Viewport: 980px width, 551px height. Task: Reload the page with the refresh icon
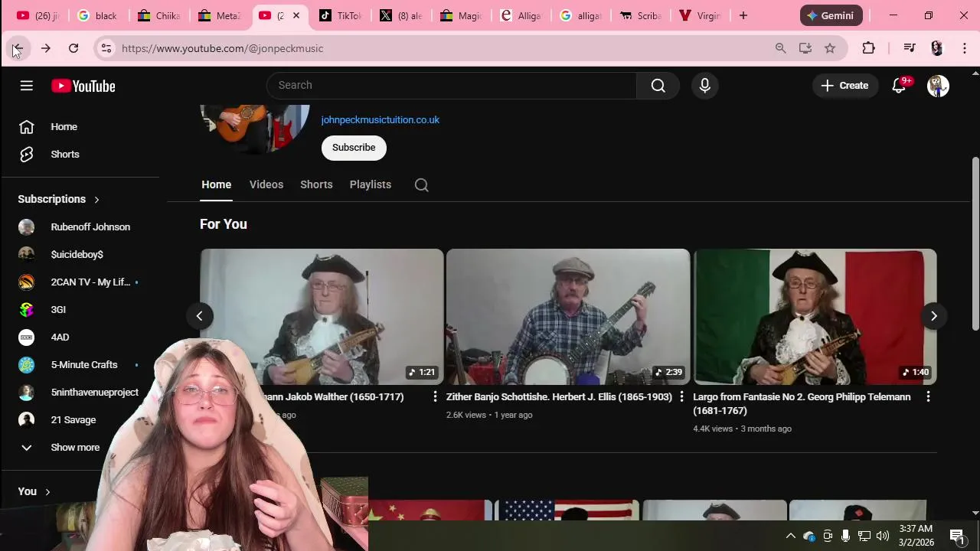(x=73, y=48)
